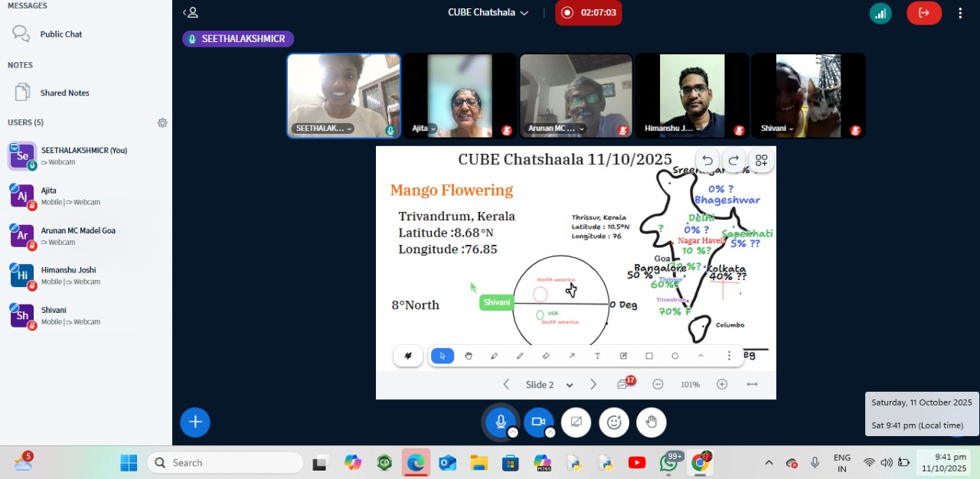Image resolution: width=980 pixels, height=479 pixels.
Task: Choose the ellipse shape tool
Action: click(x=675, y=356)
